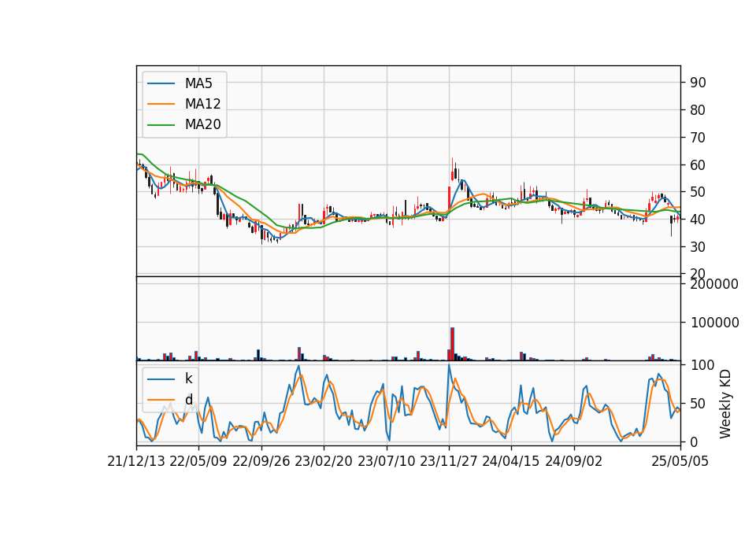The width and height of the screenshot is (756, 543).
Task: Click the 23/02/20 date label
Action: (324, 462)
